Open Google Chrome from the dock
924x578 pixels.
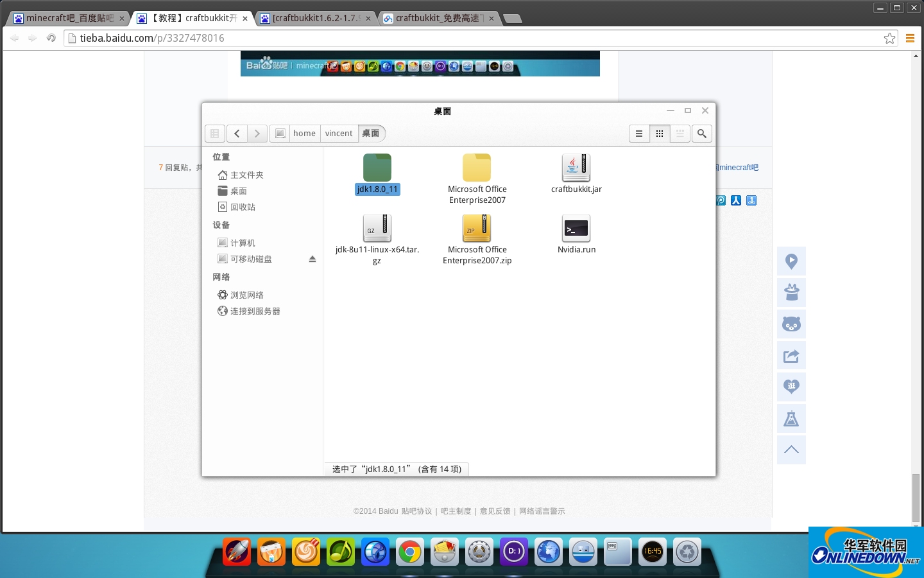click(409, 551)
